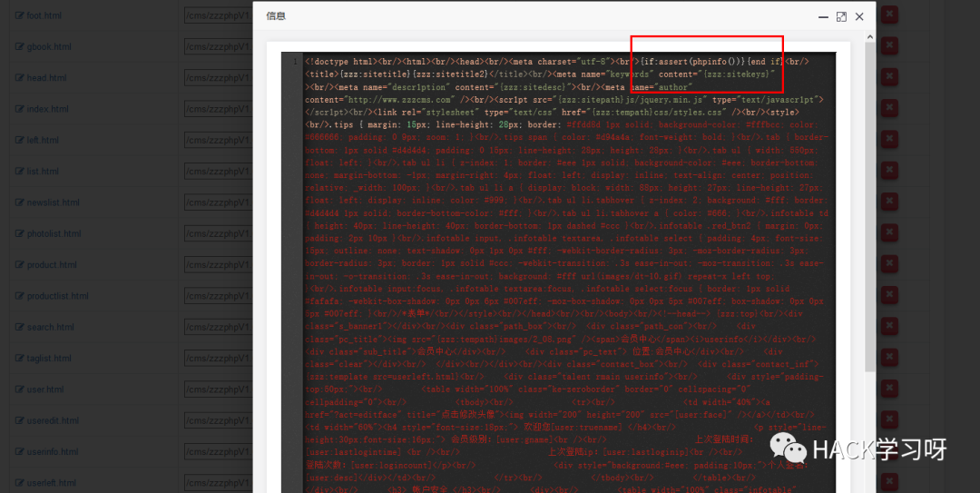Click the edit icon beside left.html
This screenshot has width=980, height=493.
(19, 140)
